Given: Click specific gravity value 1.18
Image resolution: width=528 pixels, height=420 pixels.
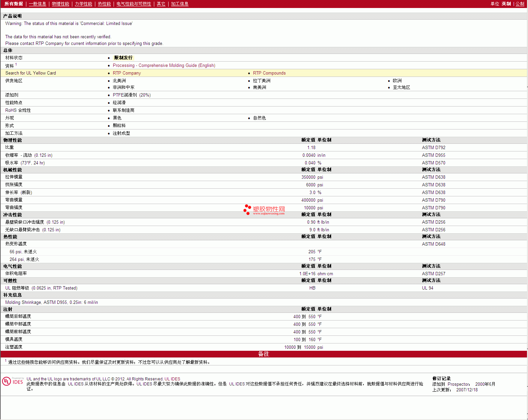Looking at the screenshot, I should [x=311, y=148].
